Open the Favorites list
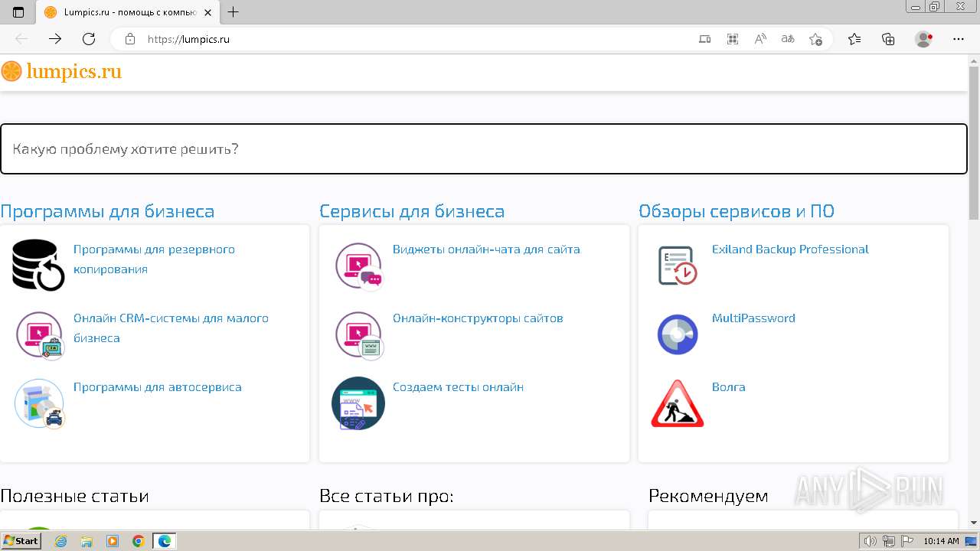 point(854,39)
